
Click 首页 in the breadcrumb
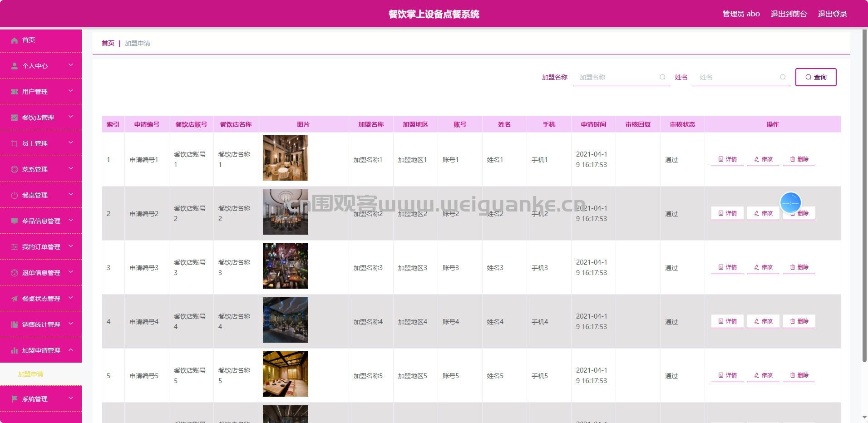108,43
